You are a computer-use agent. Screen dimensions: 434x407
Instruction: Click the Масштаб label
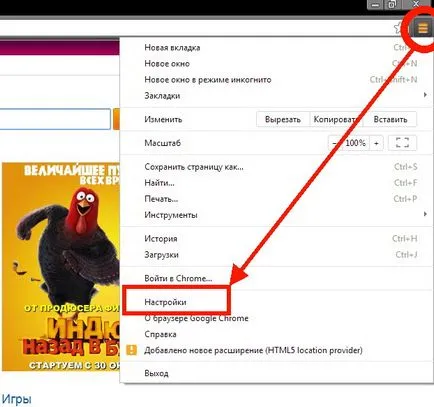(x=162, y=143)
